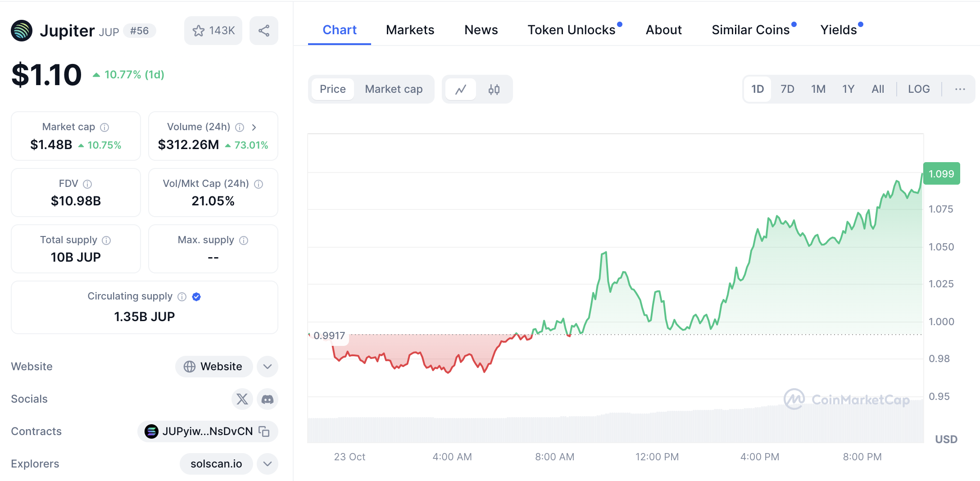Click Max. supply info icon
Image resolution: width=980 pixels, height=481 pixels.
pyautogui.click(x=244, y=240)
